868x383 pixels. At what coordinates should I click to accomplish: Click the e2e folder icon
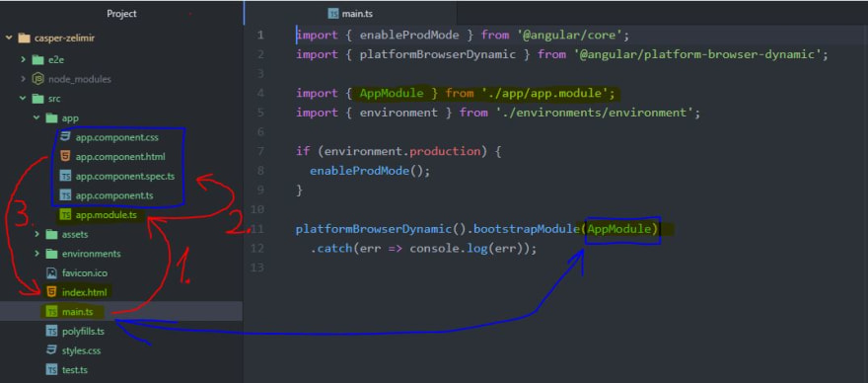(38, 60)
